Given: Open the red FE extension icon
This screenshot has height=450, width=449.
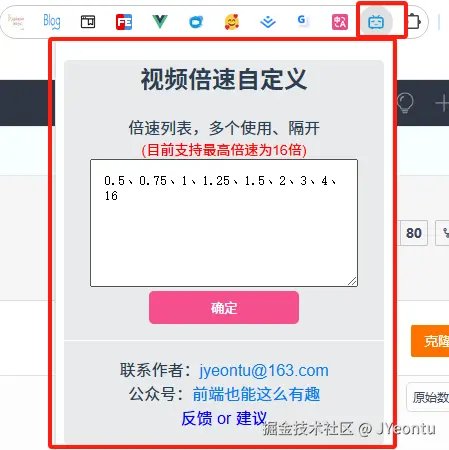Looking at the screenshot, I should [x=124, y=22].
